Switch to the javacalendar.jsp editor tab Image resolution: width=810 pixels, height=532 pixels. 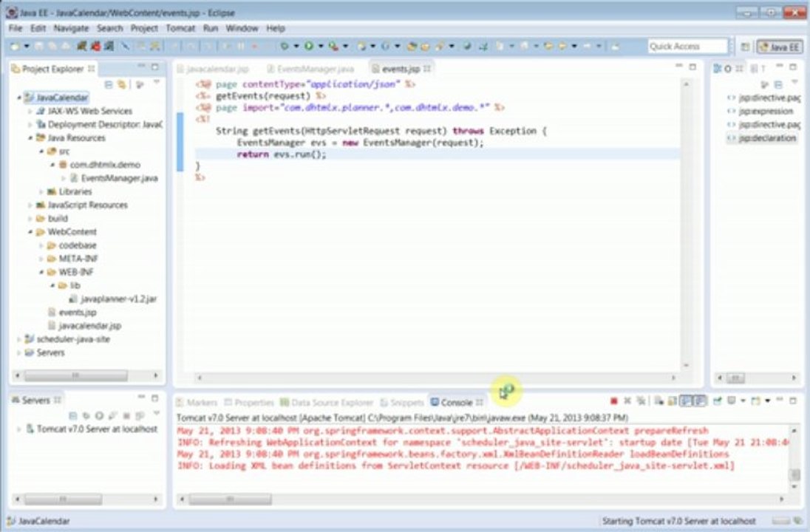[213, 69]
